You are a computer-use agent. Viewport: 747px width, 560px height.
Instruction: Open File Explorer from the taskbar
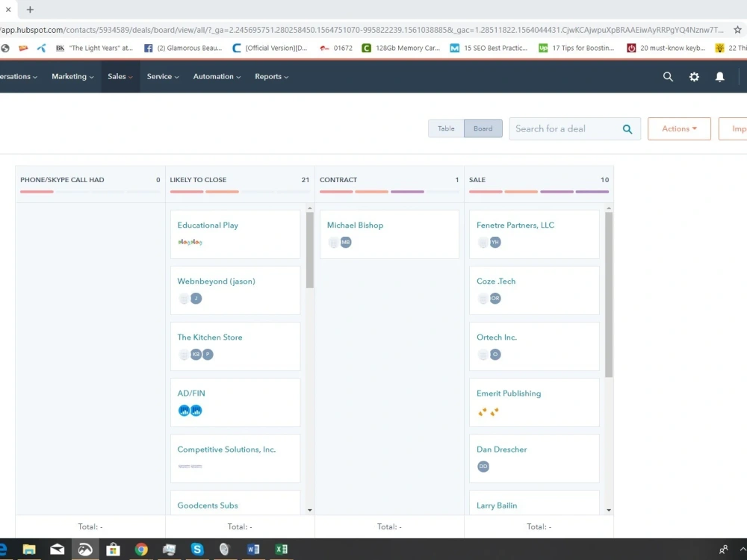point(29,550)
